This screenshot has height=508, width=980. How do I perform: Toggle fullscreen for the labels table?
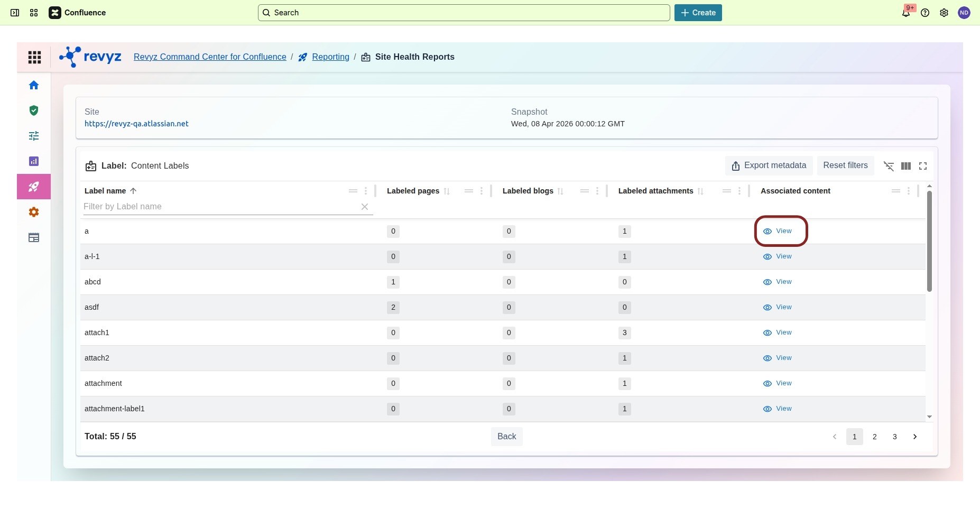point(923,166)
